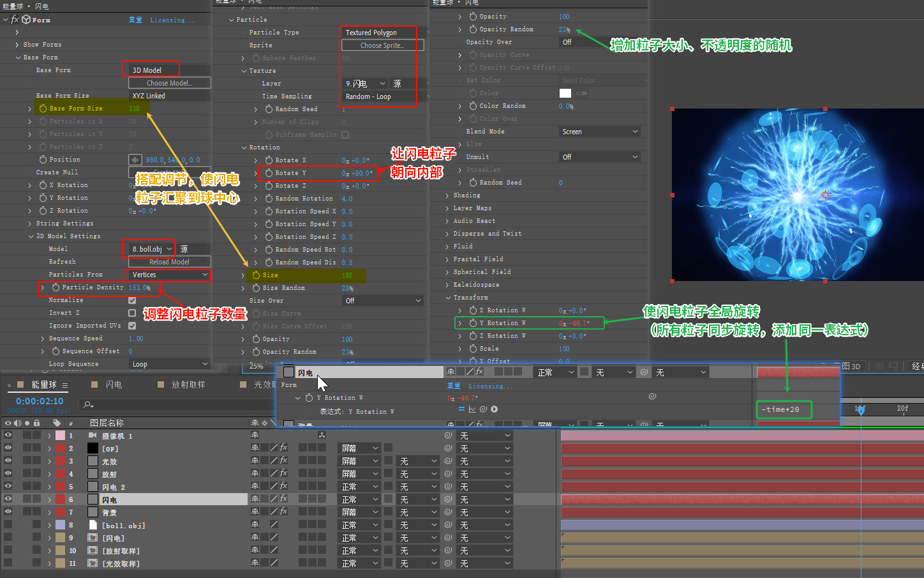Viewport: 924px width, 578px height.
Task: Toggle the Base Form Size stopwatch
Action: (x=43, y=109)
